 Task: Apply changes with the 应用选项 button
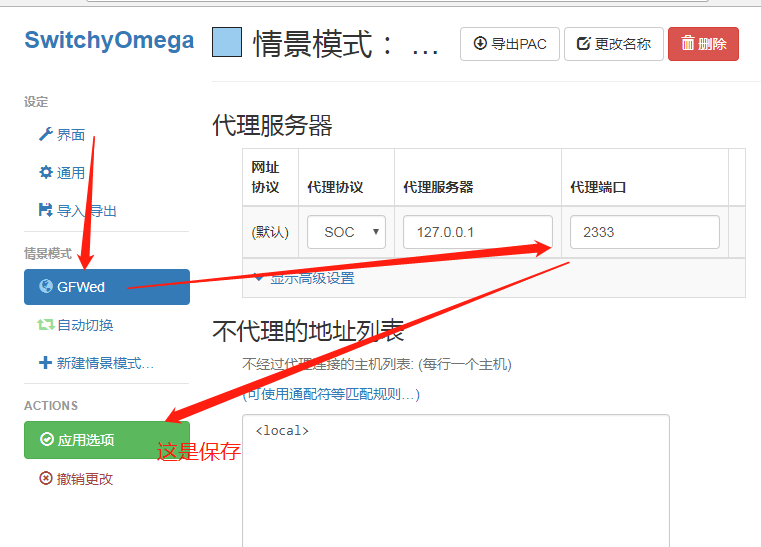(x=107, y=440)
